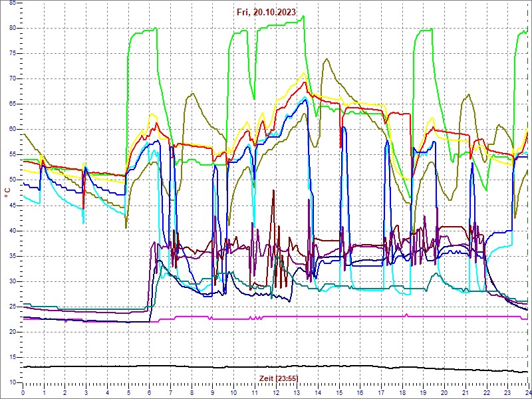Select hour 22 on the time axis
Screen dimensions: 532x399
click(486, 392)
